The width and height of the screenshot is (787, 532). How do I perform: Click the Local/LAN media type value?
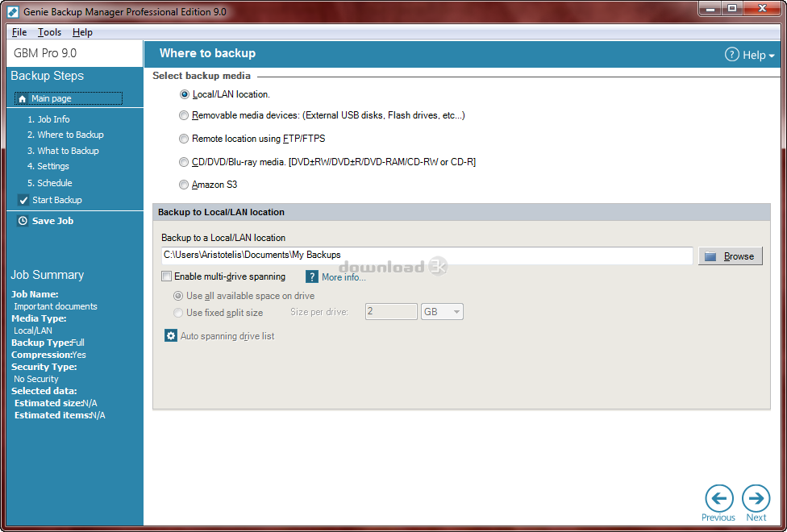coord(33,330)
